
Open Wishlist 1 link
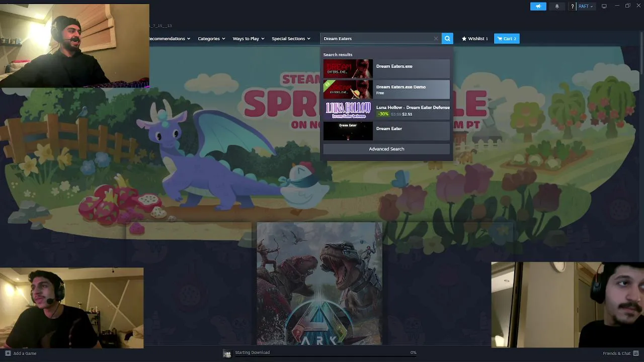click(475, 39)
